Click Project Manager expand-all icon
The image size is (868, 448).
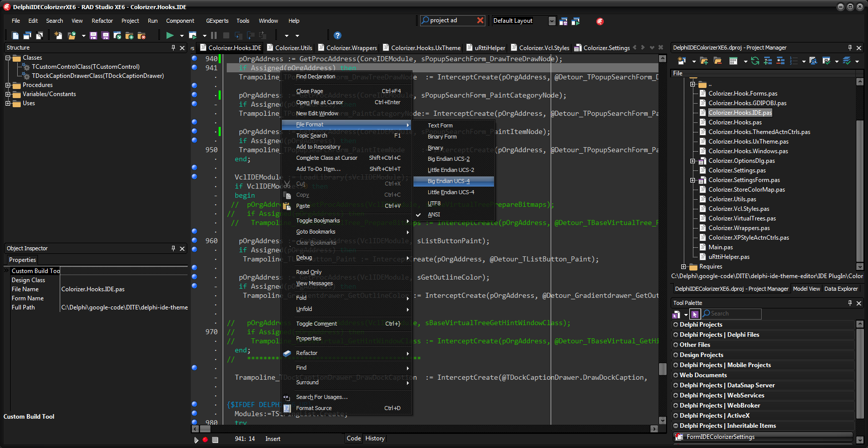click(768, 61)
